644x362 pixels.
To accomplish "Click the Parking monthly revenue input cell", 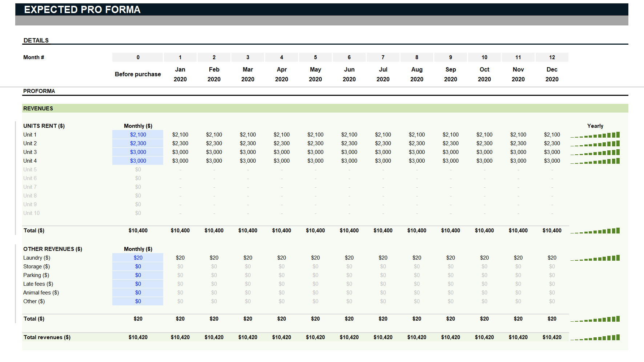I will pos(138,275).
